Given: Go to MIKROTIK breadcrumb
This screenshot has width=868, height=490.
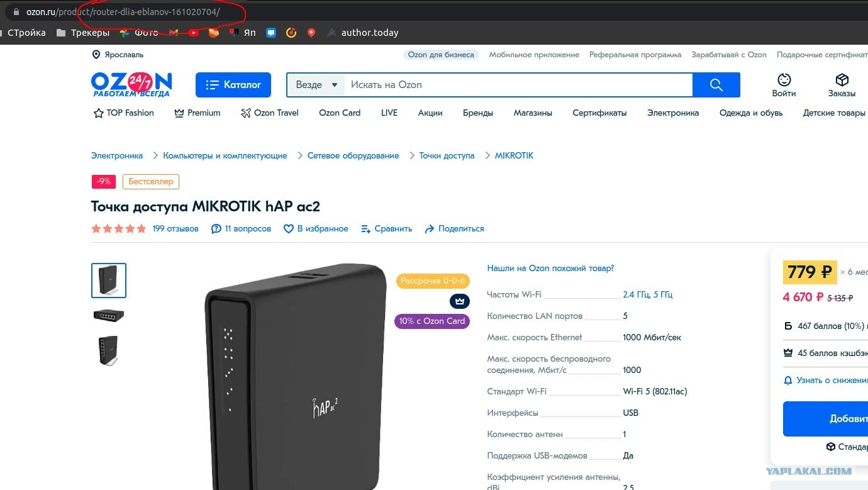Looking at the screenshot, I should [514, 155].
